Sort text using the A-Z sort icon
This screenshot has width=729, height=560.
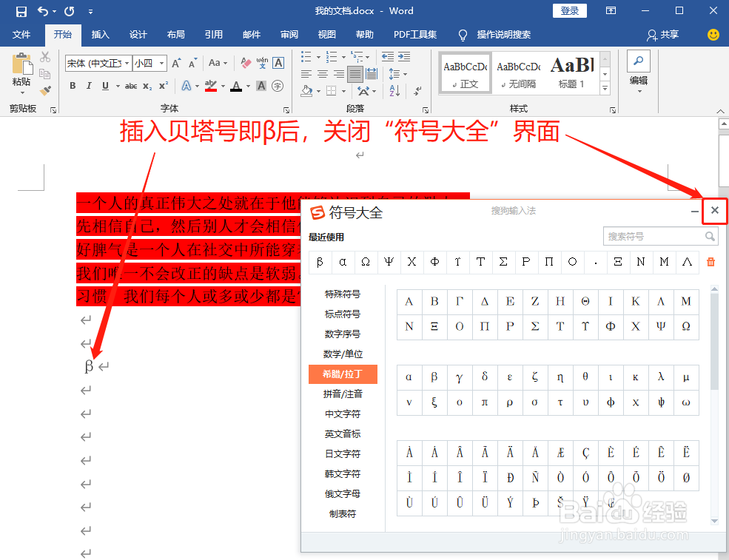point(394,90)
